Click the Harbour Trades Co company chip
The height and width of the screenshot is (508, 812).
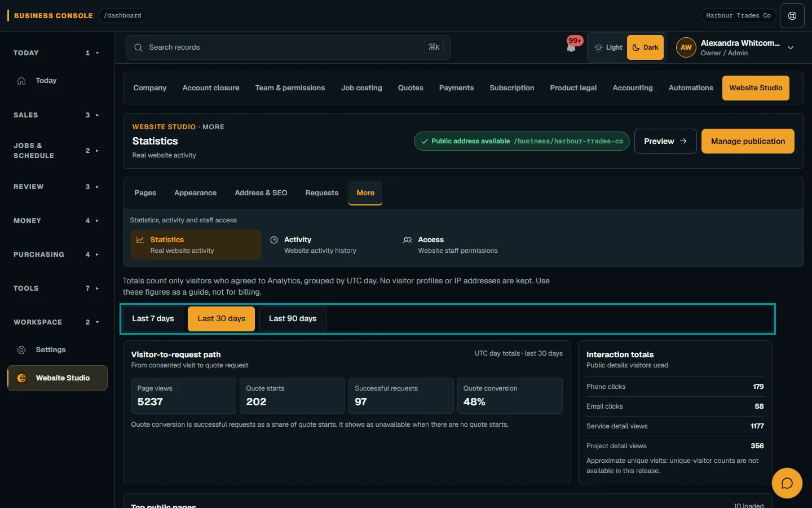pos(738,16)
